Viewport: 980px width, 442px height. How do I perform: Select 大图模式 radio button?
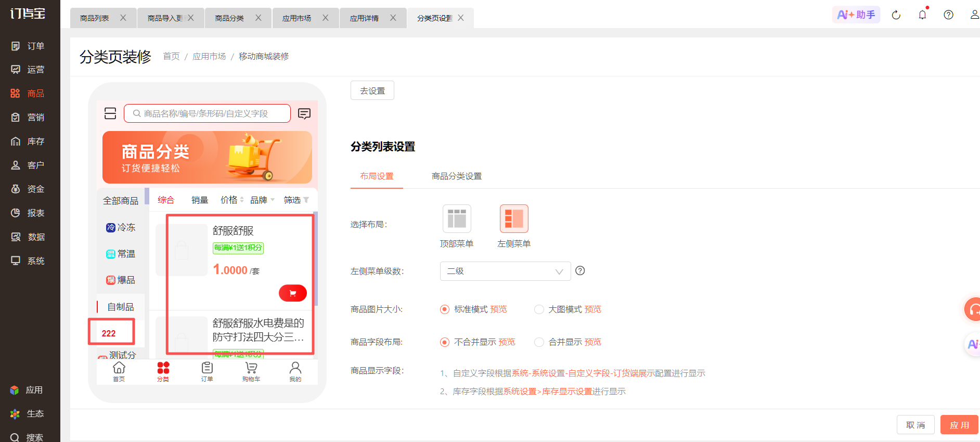[539, 309]
